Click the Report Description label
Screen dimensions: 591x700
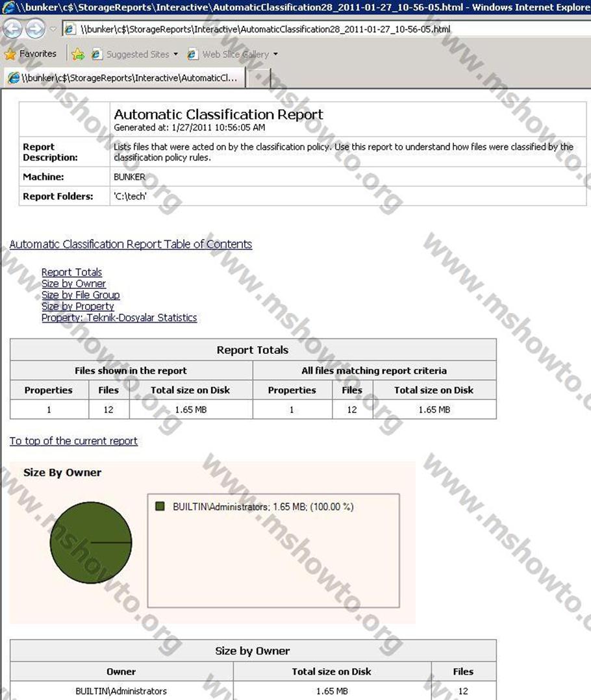51,152
